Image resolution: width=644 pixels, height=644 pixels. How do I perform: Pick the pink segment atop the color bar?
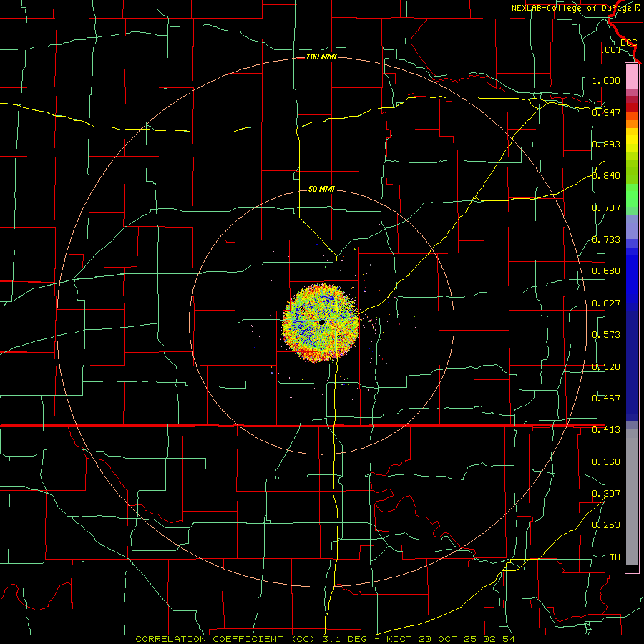[x=632, y=76]
